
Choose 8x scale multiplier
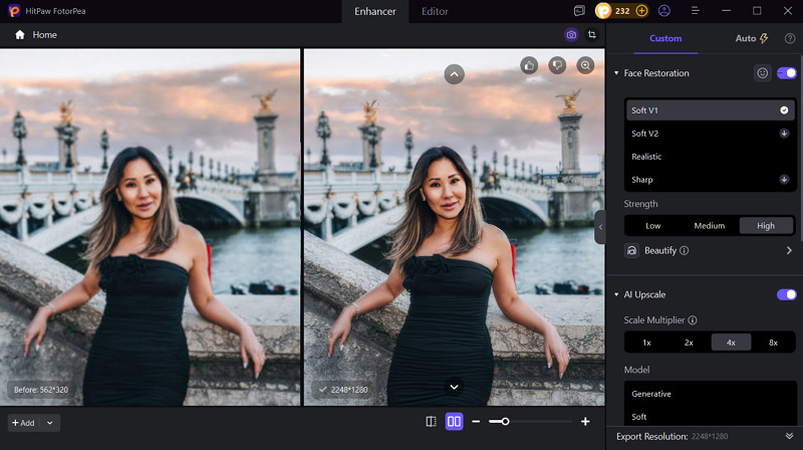tap(773, 342)
